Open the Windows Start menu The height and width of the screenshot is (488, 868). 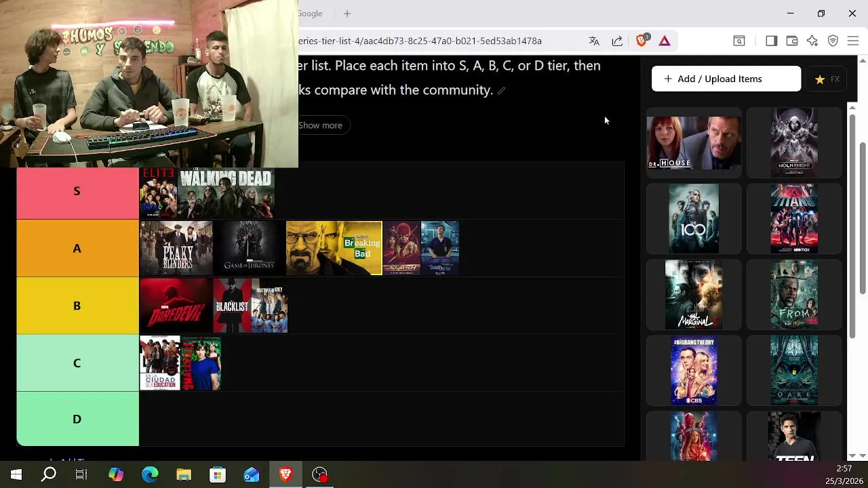(x=16, y=474)
